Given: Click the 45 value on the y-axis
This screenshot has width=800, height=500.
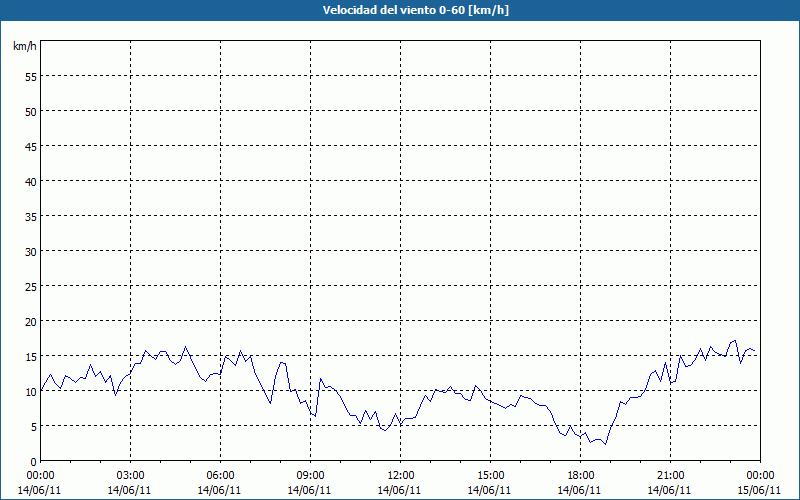Looking at the screenshot, I should pos(31,147).
